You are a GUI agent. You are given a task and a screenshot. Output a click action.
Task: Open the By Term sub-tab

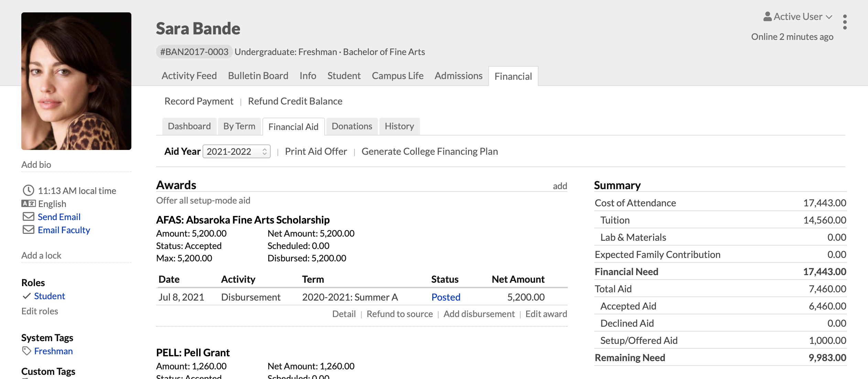[x=239, y=126]
